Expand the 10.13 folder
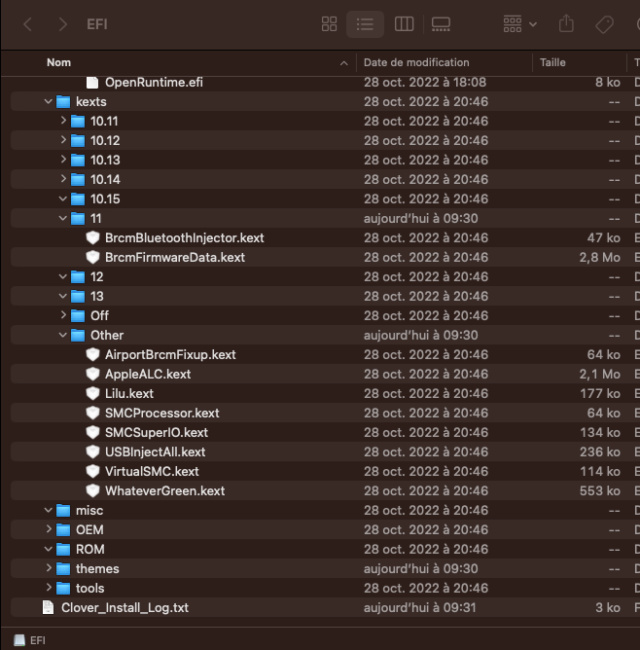 point(63,160)
